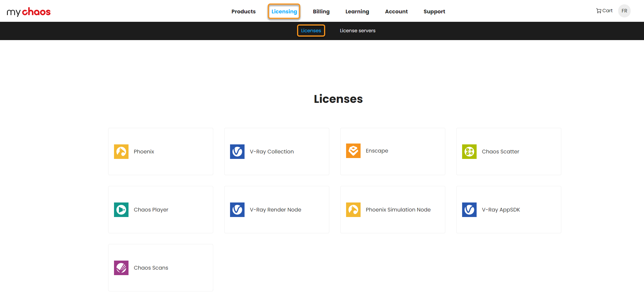Click the Chaos Scans purple icon
This screenshot has width=644, height=303.
(121, 268)
